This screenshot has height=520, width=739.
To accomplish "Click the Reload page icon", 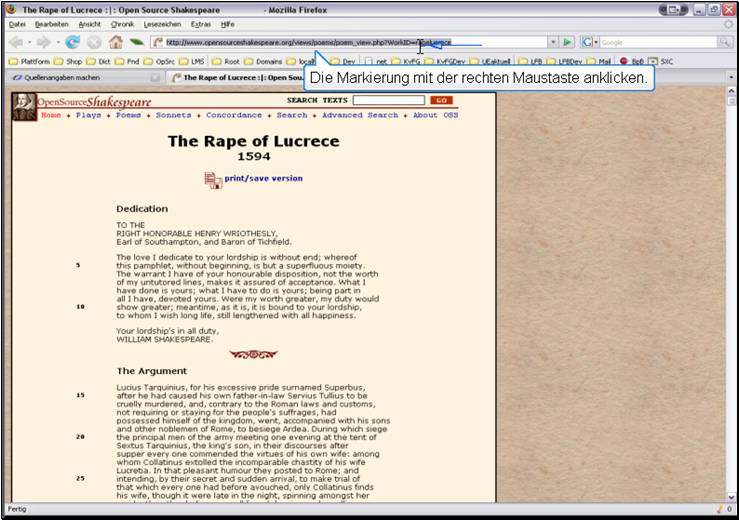I will [73, 42].
